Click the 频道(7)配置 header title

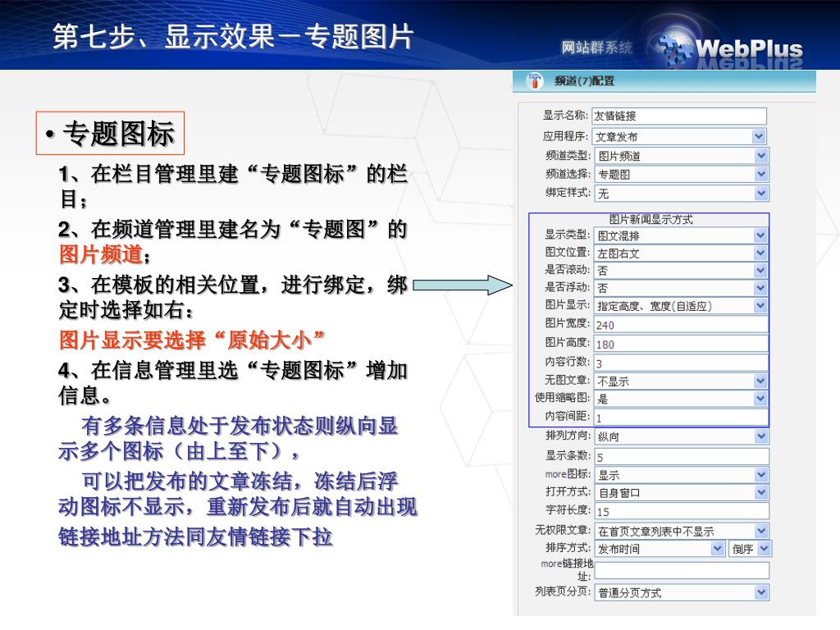click(584, 81)
